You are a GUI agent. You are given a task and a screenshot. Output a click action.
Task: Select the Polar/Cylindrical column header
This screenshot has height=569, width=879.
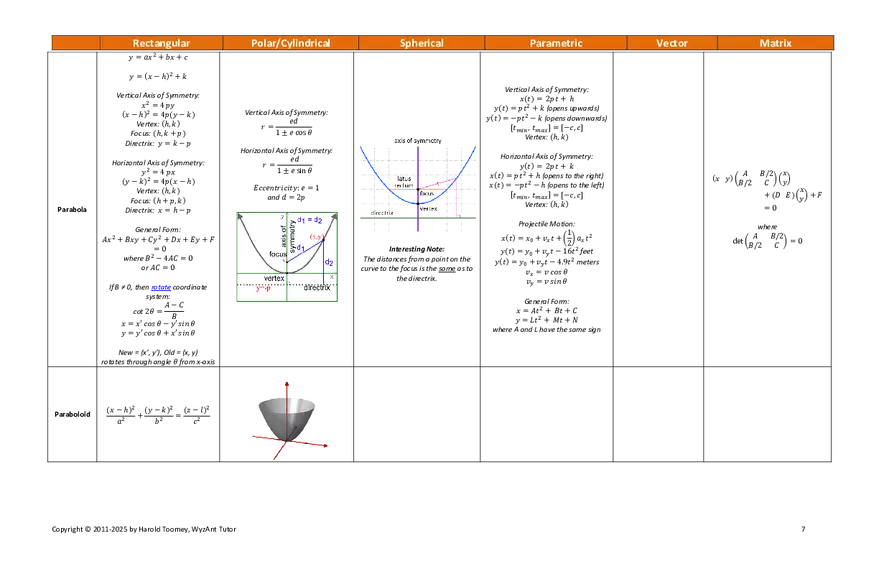point(290,43)
